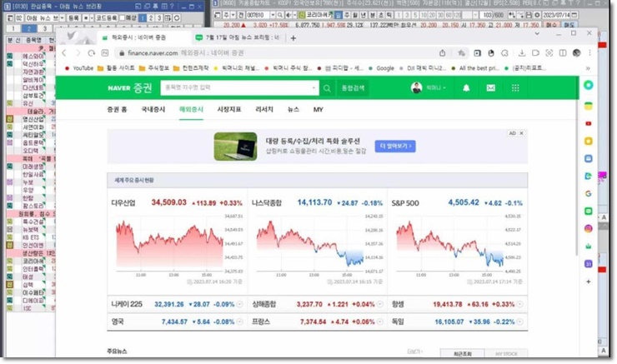Image resolution: width=617 pixels, height=364 pixels.
Task: Add a new item with sidebar plus icon
Action: coord(589,282)
